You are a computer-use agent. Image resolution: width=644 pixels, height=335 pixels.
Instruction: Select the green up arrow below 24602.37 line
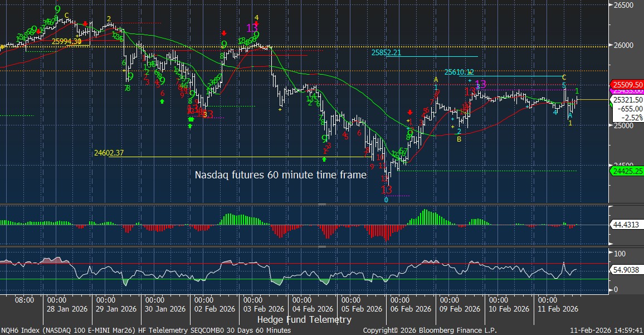[x=324, y=159]
